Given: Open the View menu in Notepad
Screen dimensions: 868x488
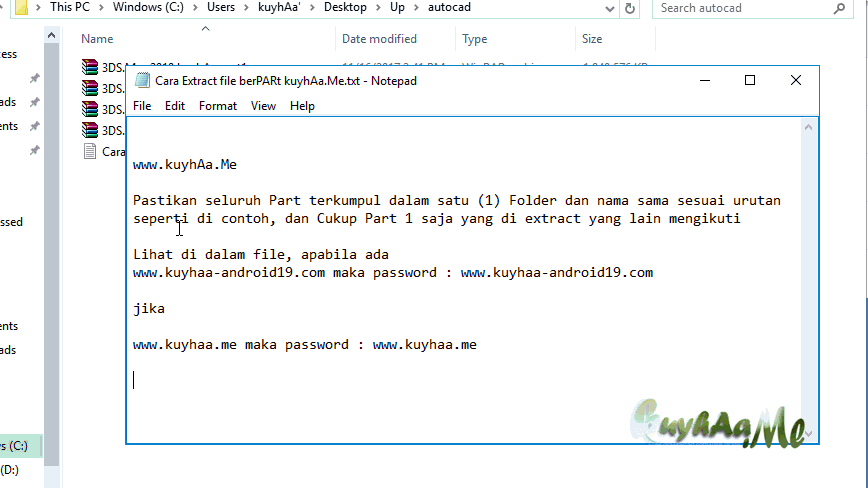Looking at the screenshot, I should pos(263,106).
